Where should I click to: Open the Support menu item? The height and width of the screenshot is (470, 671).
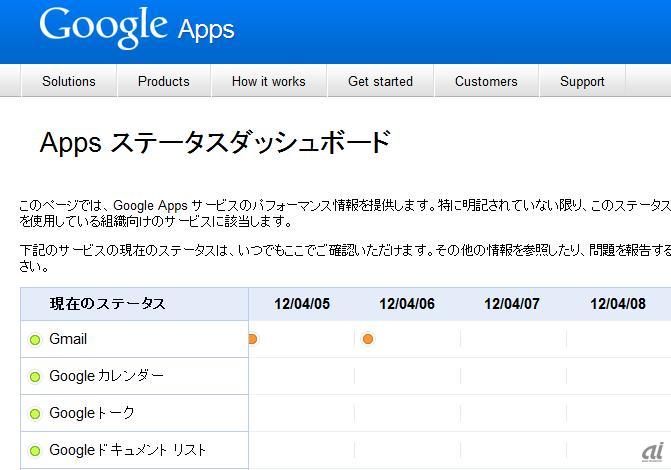(582, 81)
